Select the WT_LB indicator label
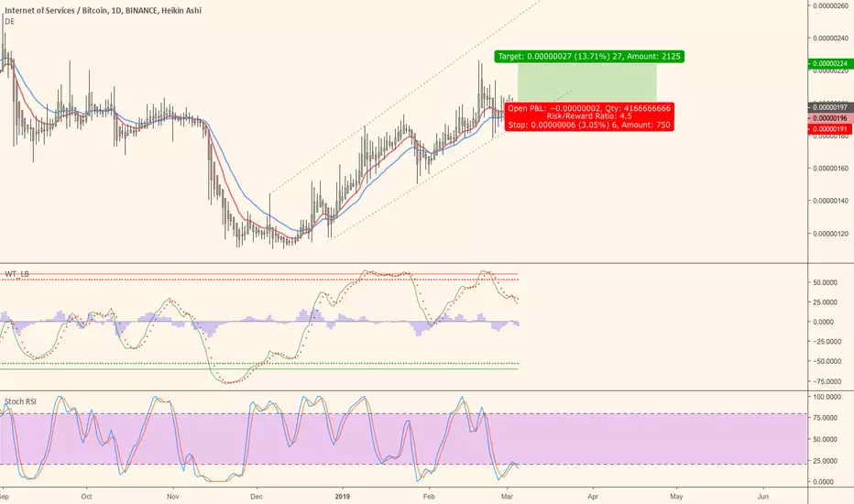Screen dimensions: 854x504 [16, 273]
